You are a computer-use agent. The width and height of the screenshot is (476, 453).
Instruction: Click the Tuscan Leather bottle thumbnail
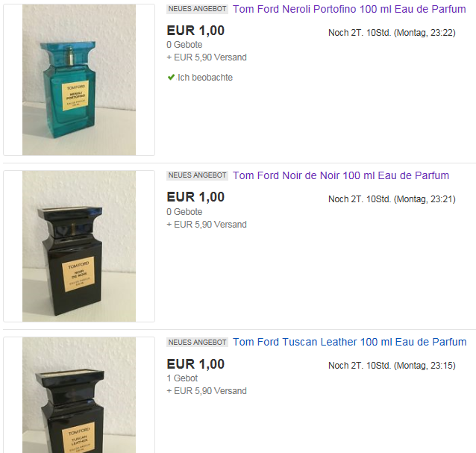click(79, 395)
